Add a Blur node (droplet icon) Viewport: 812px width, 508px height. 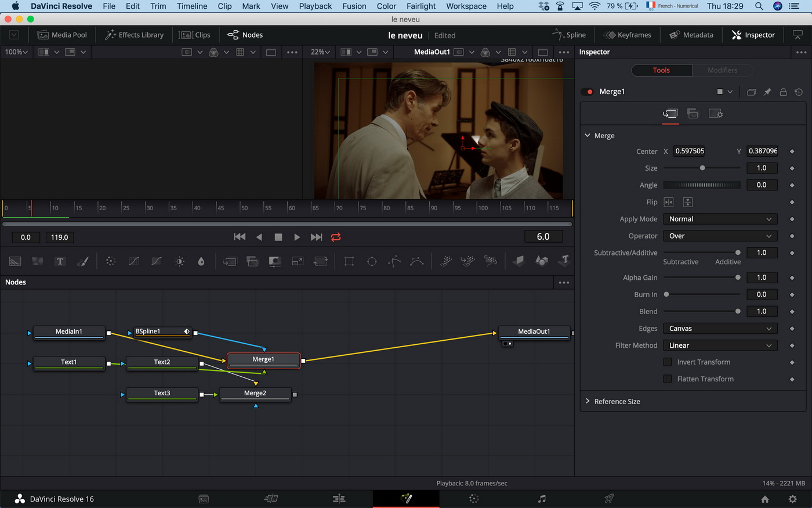(x=201, y=261)
